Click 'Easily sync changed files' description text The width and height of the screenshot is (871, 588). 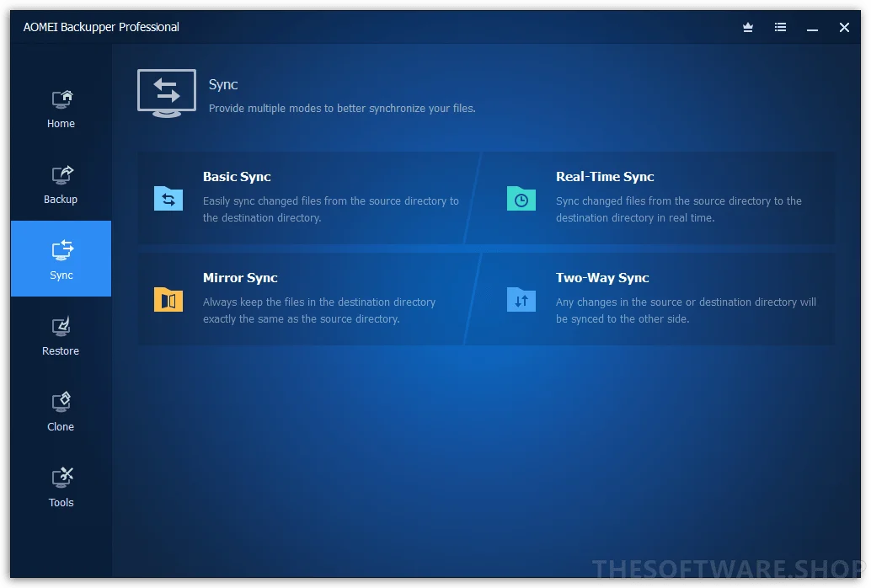tap(331, 210)
